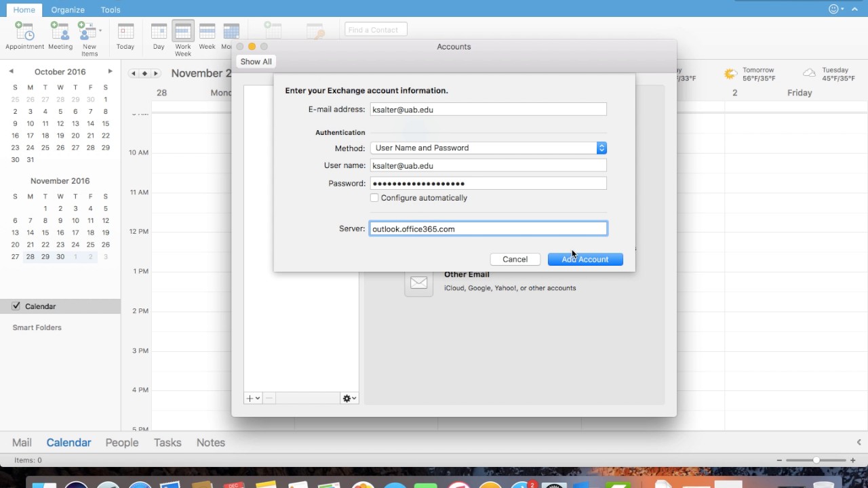Select Smart Folders in the sidebar
The height and width of the screenshot is (488, 868).
pos(37,327)
